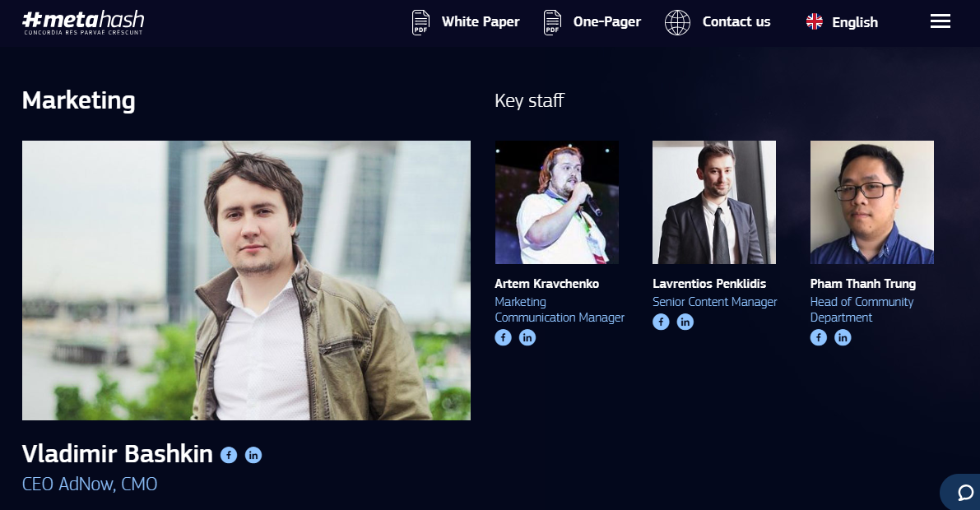980x510 pixels.
Task: Open the One-Pager menu link
Action: [x=607, y=22]
